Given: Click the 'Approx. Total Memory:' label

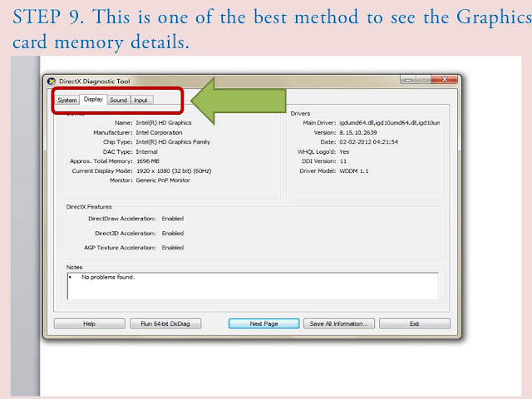Looking at the screenshot, I should (x=101, y=161).
